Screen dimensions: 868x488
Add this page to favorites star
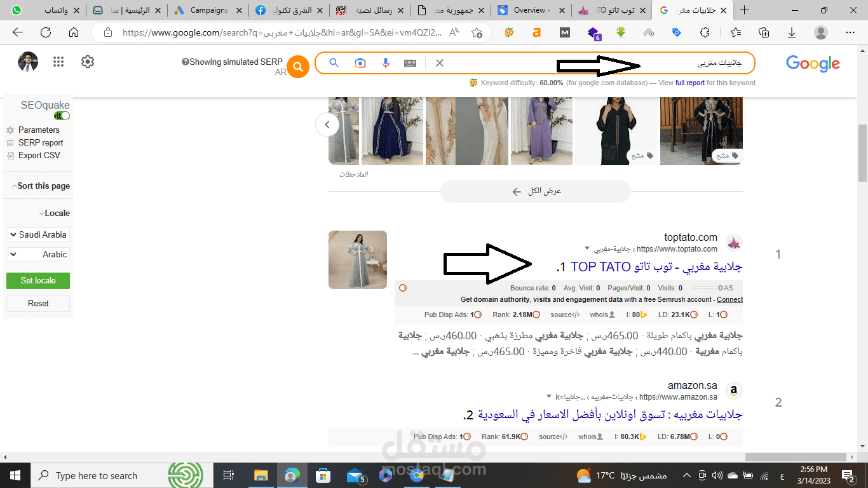[477, 32]
